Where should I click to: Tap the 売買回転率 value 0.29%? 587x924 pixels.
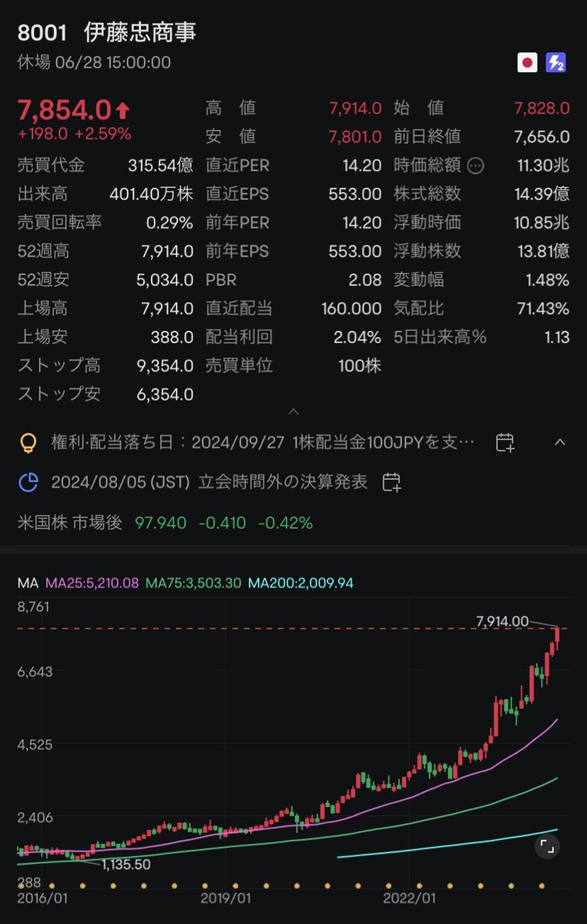[x=169, y=223]
